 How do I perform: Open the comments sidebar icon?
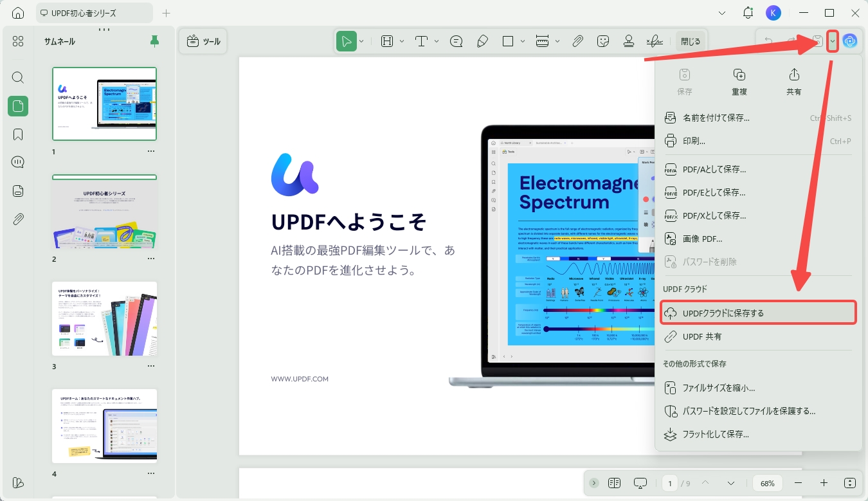coord(18,162)
